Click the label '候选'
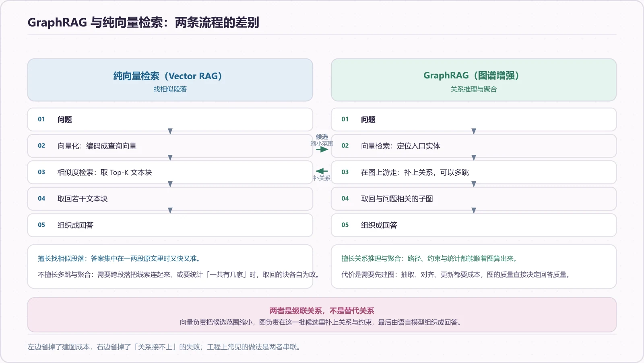Viewport: 644px width, 363px height. tap(322, 137)
